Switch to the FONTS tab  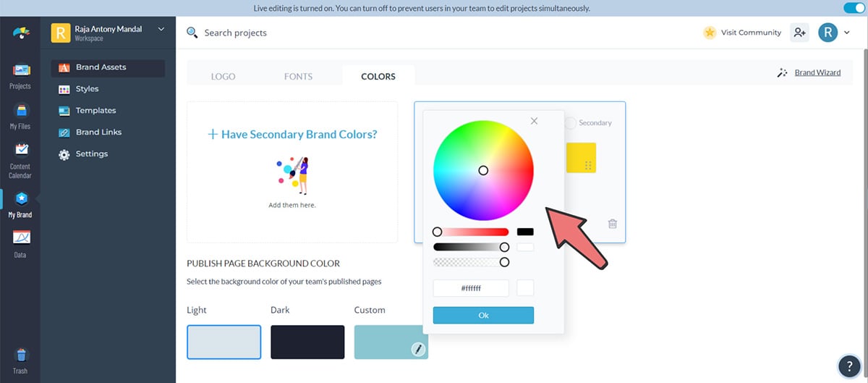pos(298,76)
